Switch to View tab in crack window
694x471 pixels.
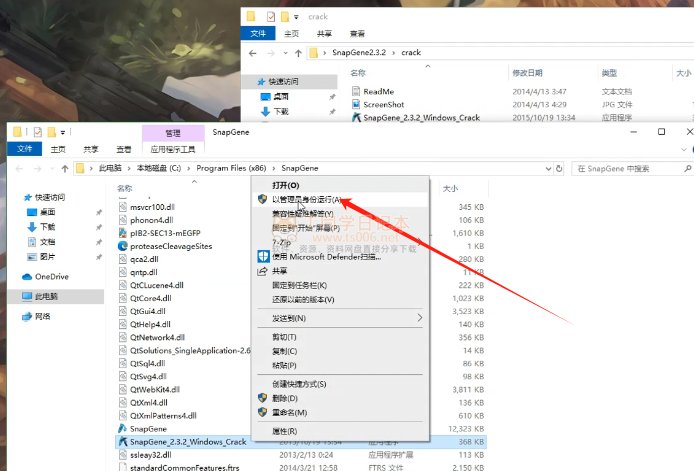coord(357,34)
